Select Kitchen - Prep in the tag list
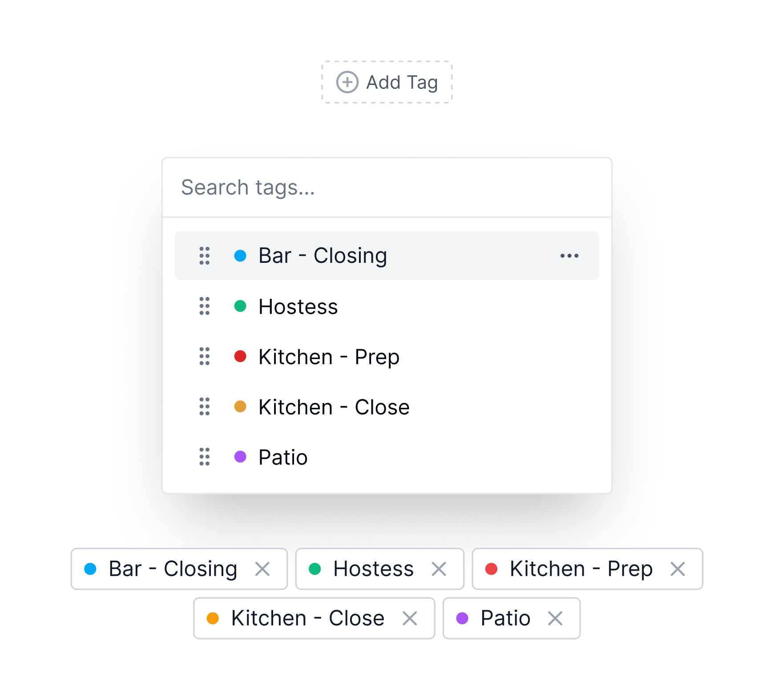This screenshot has width=774, height=700. (387, 356)
